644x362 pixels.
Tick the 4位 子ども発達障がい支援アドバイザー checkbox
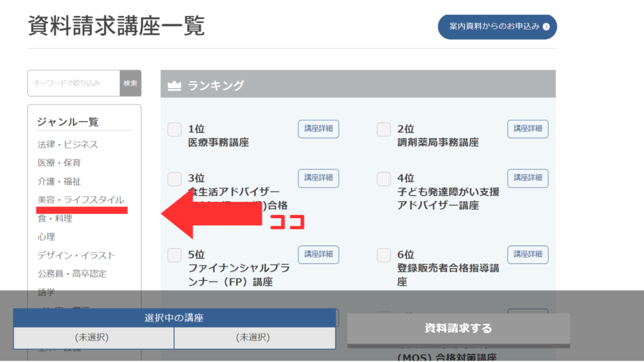pos(384,179)
